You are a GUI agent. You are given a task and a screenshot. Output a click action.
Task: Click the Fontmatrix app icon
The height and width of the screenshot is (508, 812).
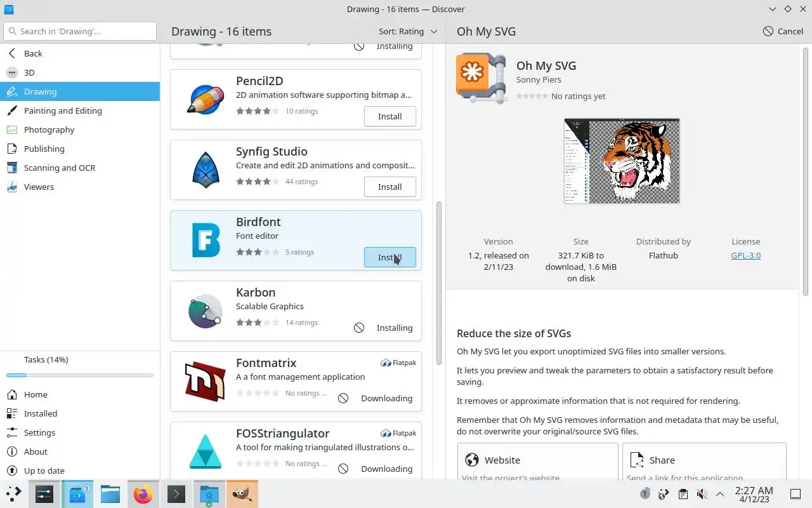(x=206, y=382)
